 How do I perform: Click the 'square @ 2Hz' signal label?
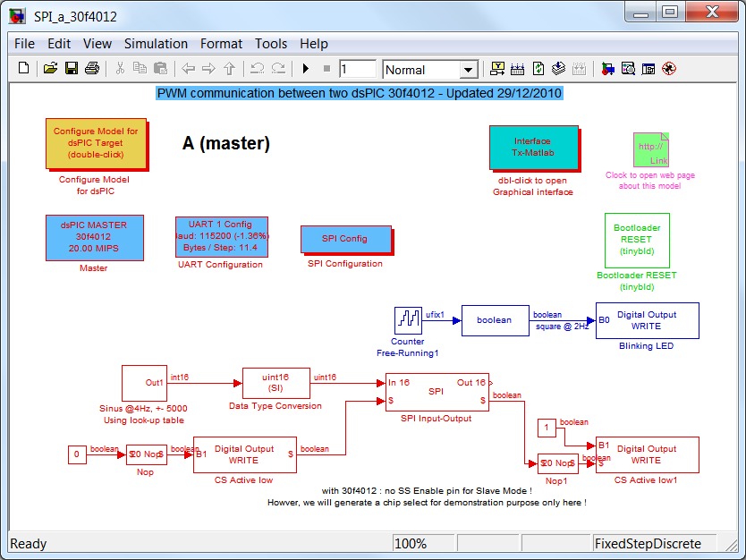coord(563,327)
